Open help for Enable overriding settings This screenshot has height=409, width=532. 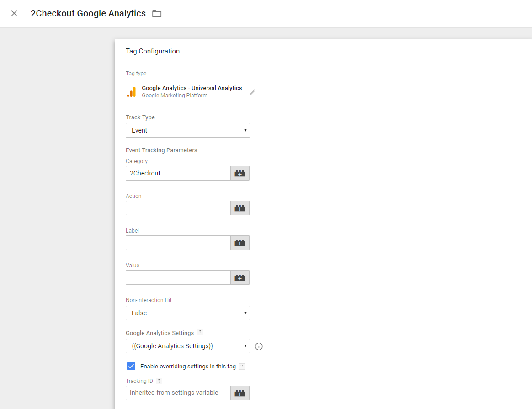pos(242,366)
